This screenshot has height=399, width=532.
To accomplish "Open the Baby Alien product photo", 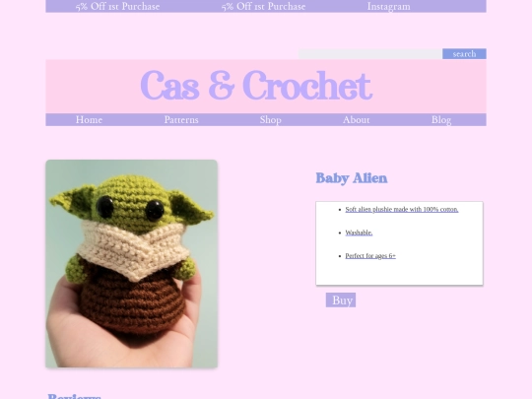I will pos(132,264).
